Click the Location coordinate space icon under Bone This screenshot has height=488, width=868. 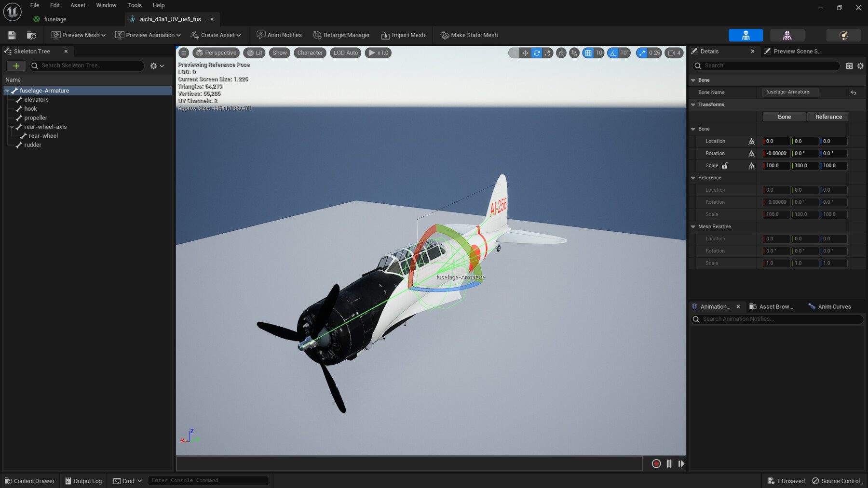click(x=751, y=142)
